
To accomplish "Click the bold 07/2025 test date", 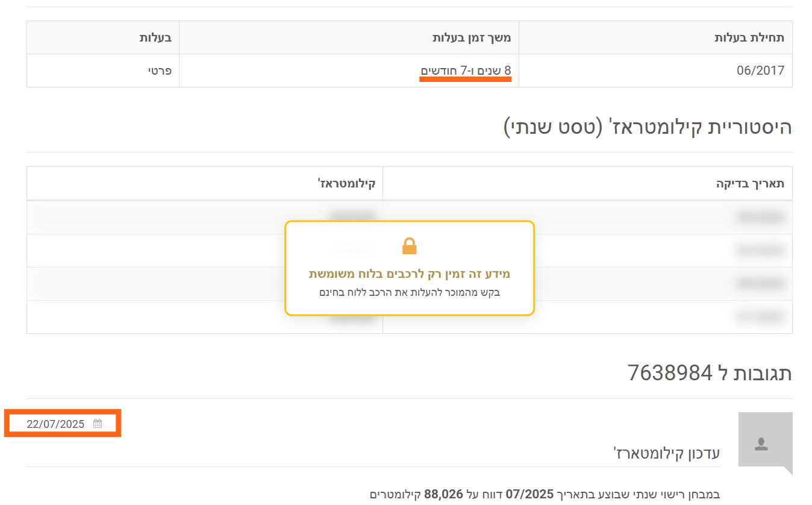I will coord(529,494).
